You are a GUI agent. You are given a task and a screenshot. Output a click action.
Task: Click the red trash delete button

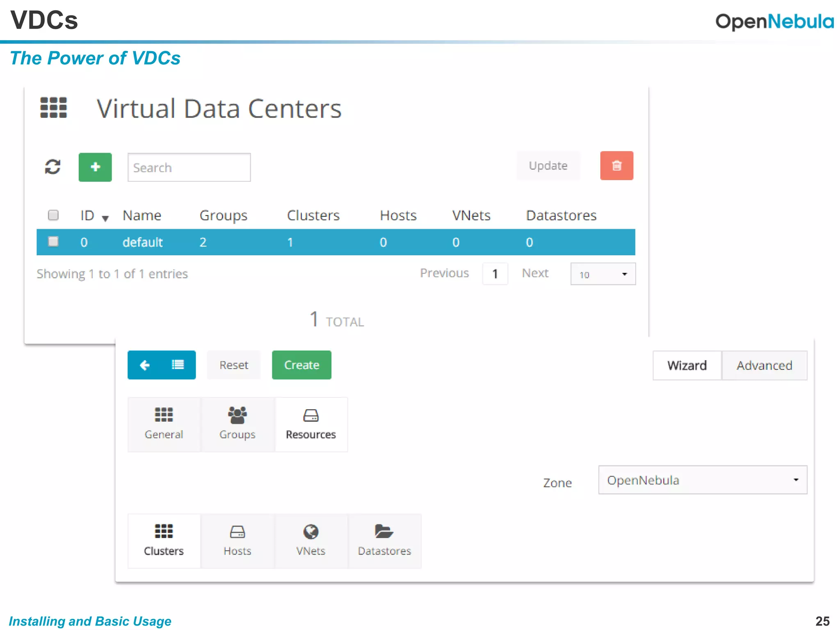click(x=616, y=166)
